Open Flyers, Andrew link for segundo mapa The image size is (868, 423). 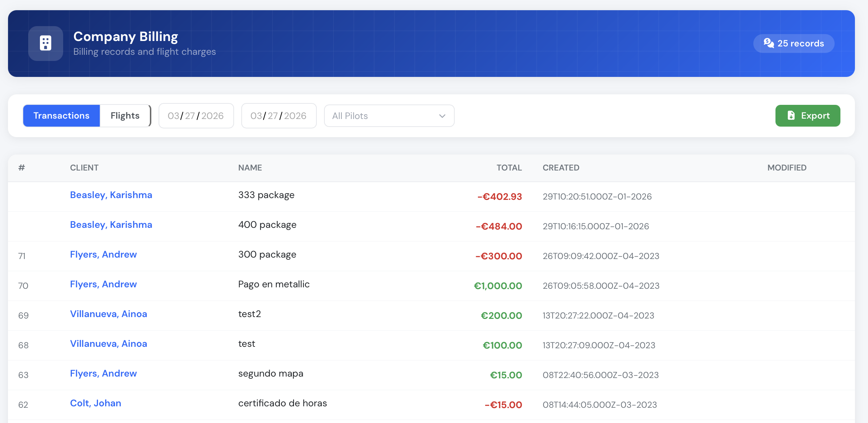103,373
